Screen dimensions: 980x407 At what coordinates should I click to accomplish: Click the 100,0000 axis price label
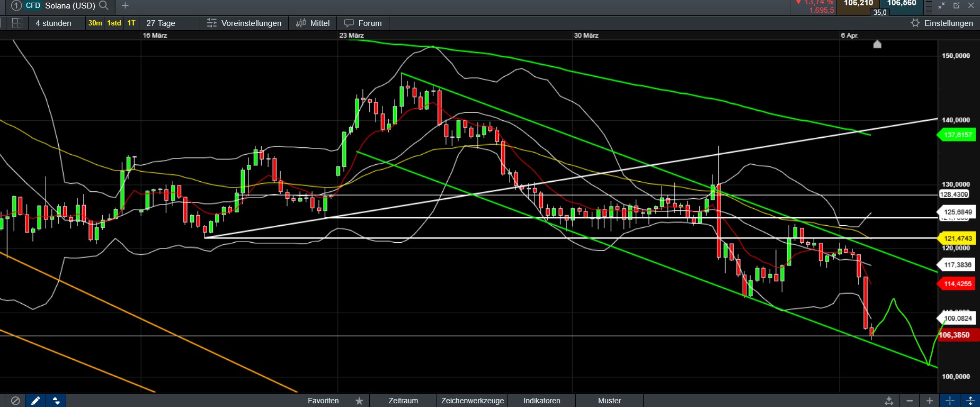point(956,377)
